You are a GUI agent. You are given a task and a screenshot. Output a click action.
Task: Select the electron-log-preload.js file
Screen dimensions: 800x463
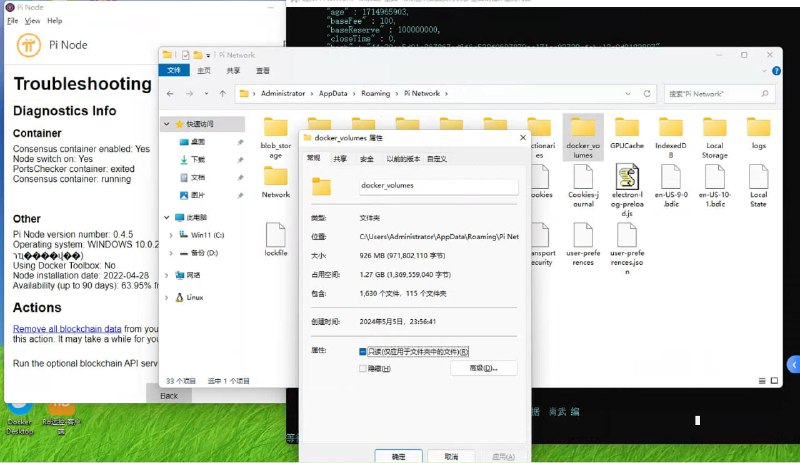(627, 180)
